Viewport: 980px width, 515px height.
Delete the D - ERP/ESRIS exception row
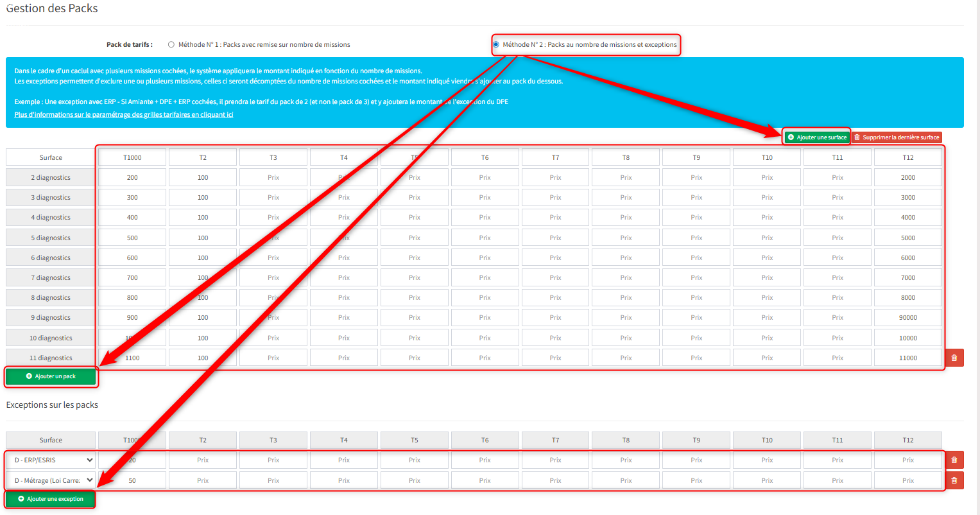(954, 460)
